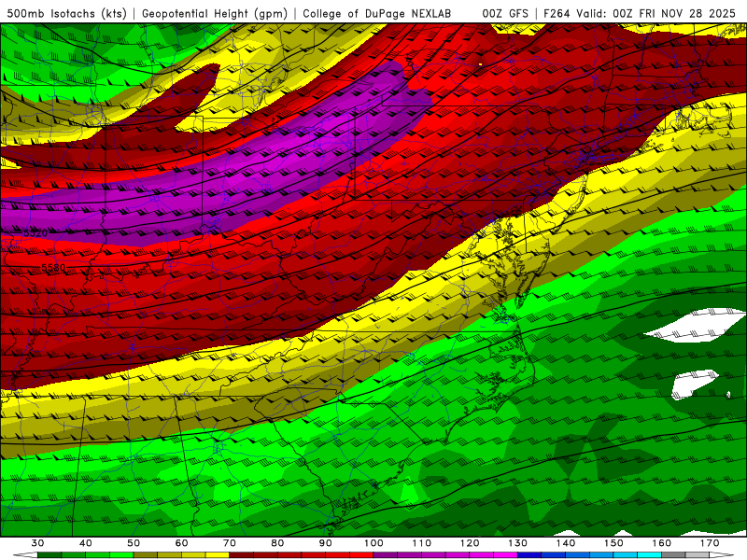The width and height of the screenshot is (747, 560).
Task: Click the 160 knot legend label
Action: tap(662, 543)
